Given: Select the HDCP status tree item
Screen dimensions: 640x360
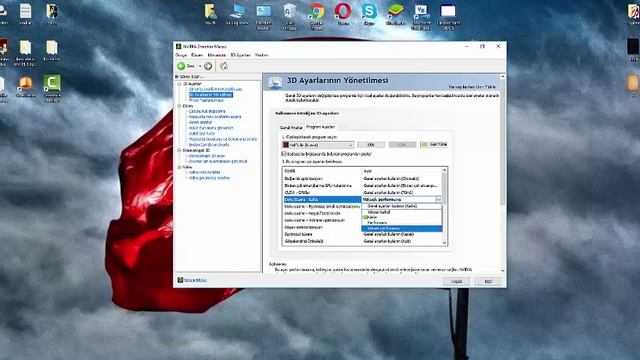Looking at the screenshot, I should [x=211, y=128].
